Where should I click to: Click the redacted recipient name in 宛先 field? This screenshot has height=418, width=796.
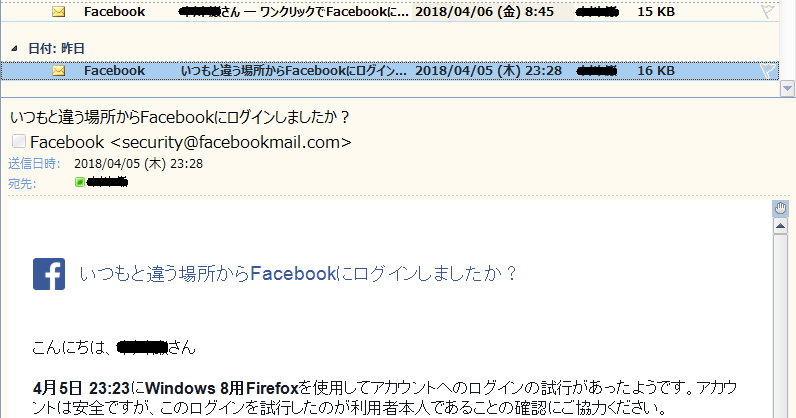107,182
